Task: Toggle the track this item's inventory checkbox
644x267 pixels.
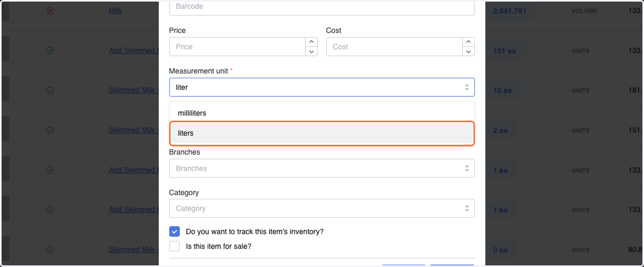Action: click(174, 232)
